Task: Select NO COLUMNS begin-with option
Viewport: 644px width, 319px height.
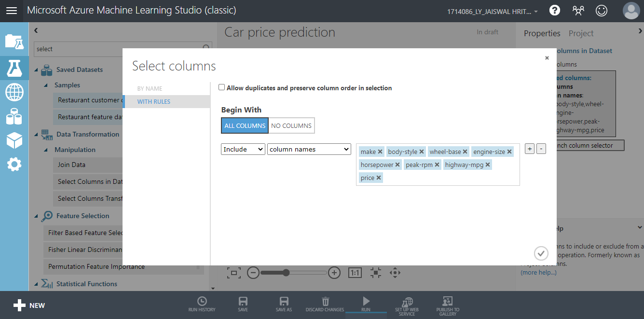Action: point(291,125)
